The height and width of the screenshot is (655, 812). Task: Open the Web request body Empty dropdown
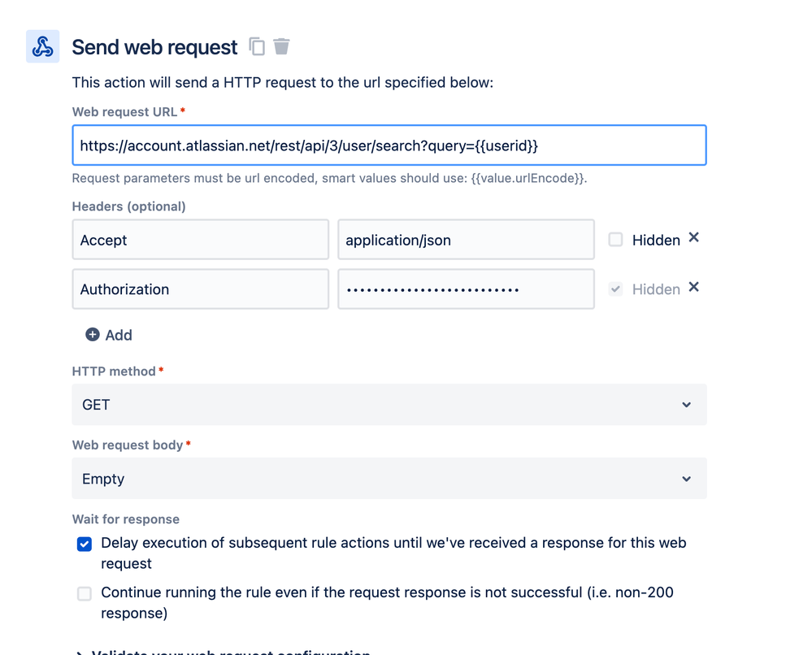coord(389,479)
